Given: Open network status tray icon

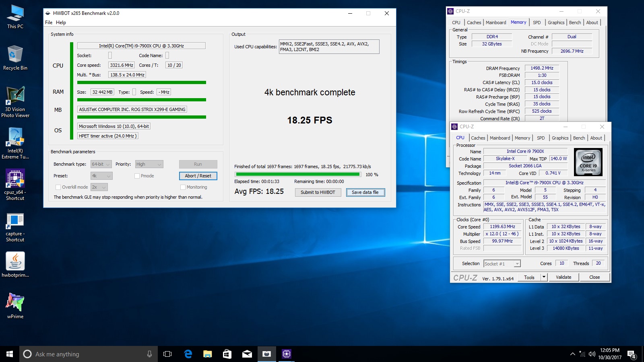Looking at the screenshot, I should pyautogui.click(x=582, y=354).
